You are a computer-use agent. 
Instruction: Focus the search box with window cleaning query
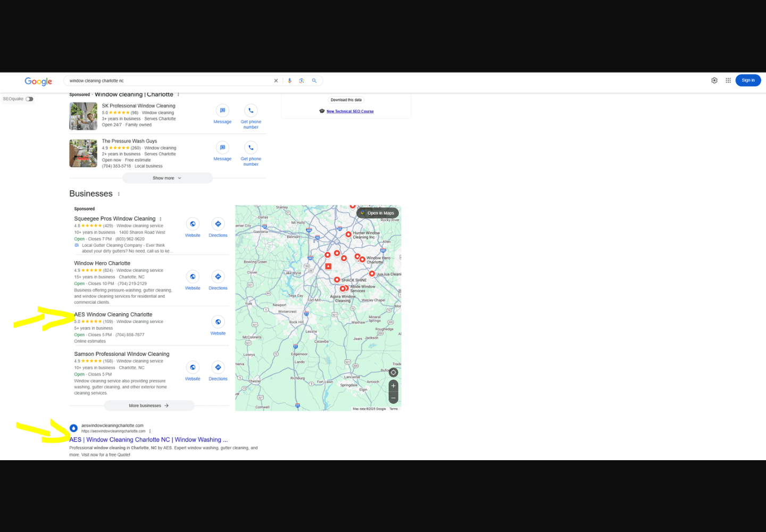tap(170, 81)
